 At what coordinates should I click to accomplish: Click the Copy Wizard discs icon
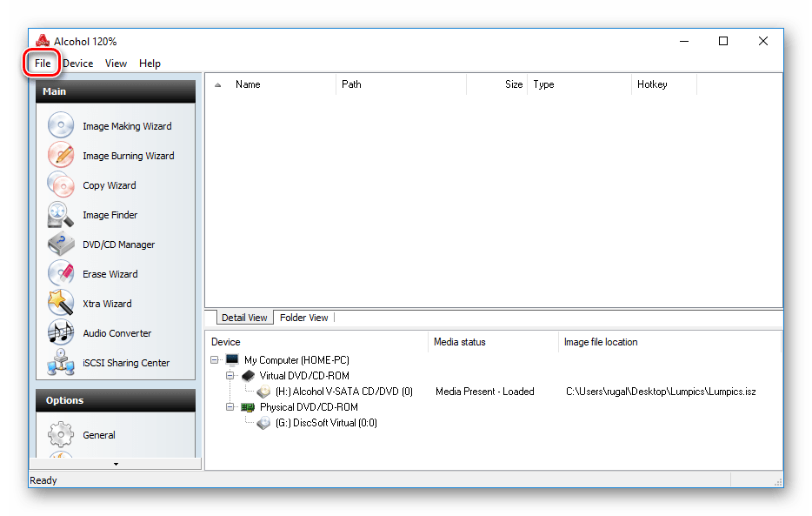61,184
